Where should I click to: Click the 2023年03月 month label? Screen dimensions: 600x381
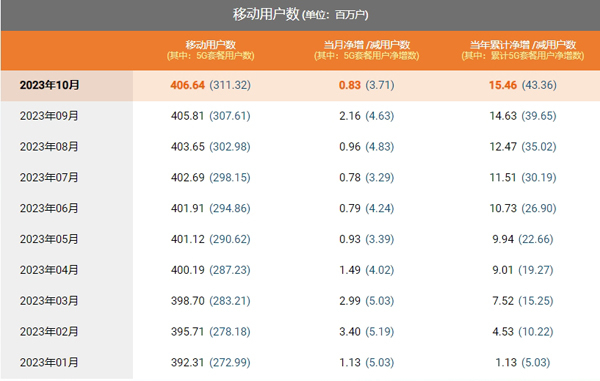[x=49, y=301]
